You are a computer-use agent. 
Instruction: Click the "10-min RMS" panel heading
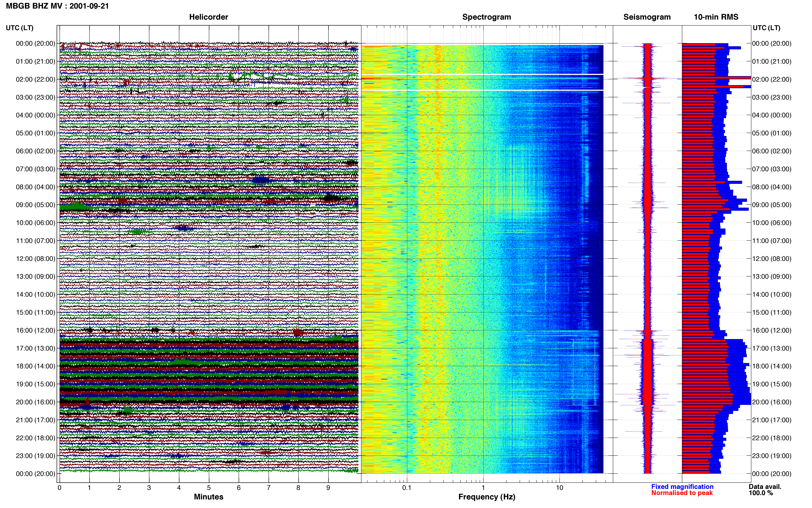click(716, 17)
